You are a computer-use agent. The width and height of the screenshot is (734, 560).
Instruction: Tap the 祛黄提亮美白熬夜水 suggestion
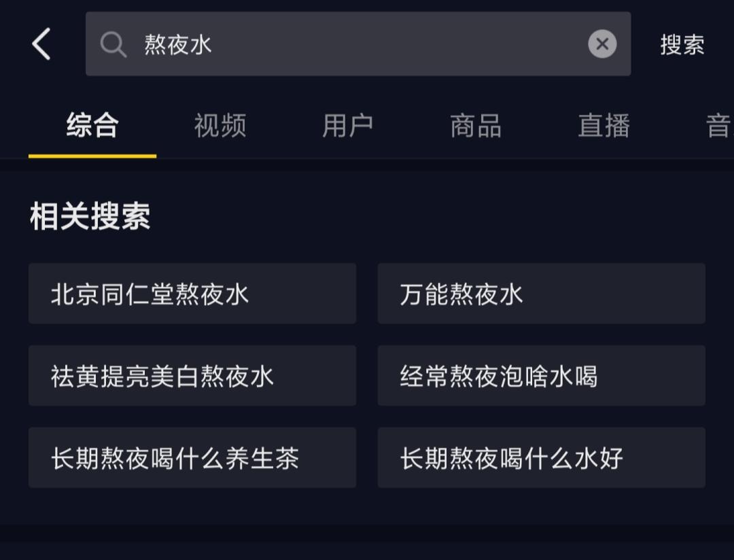[192, 376]
